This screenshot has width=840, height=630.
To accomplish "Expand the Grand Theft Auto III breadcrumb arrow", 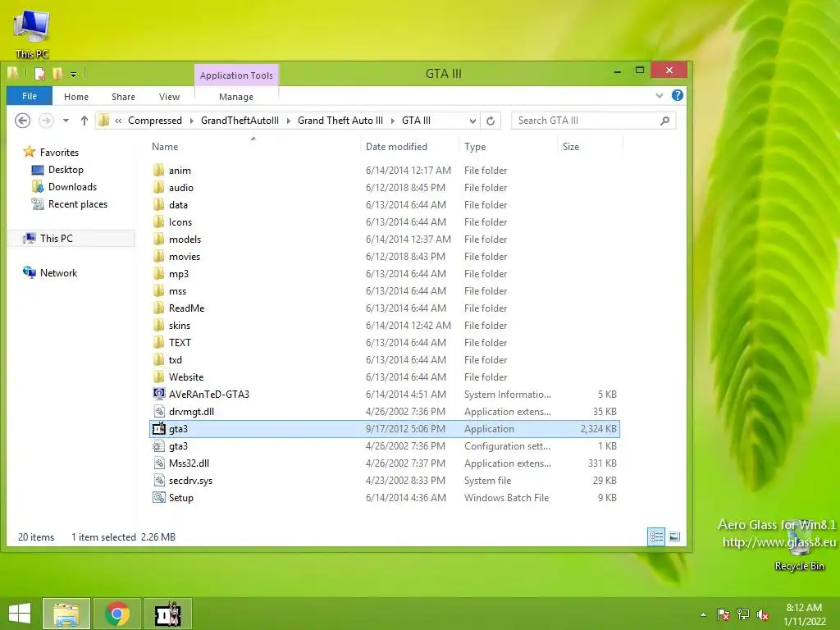I will pos(393,121).
